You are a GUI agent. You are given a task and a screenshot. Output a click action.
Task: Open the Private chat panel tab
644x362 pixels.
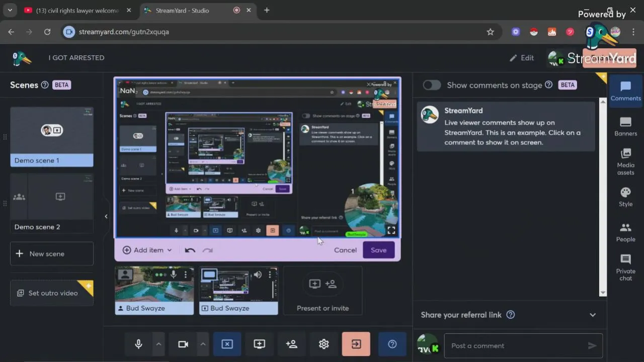(625, 267)
